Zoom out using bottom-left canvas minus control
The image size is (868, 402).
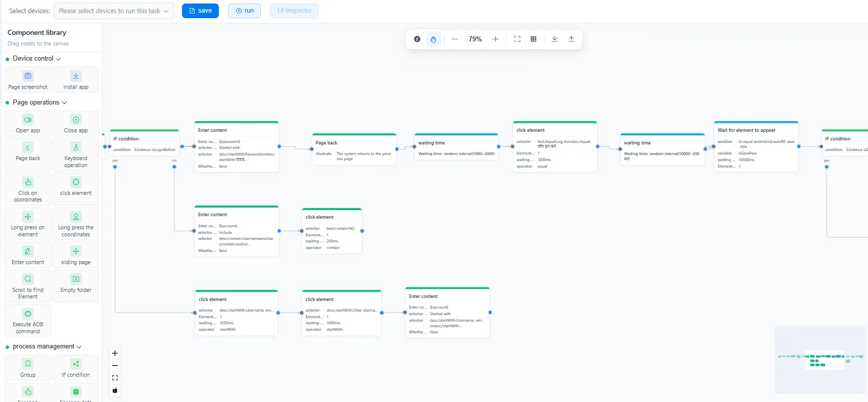click(x=115, y=366)
